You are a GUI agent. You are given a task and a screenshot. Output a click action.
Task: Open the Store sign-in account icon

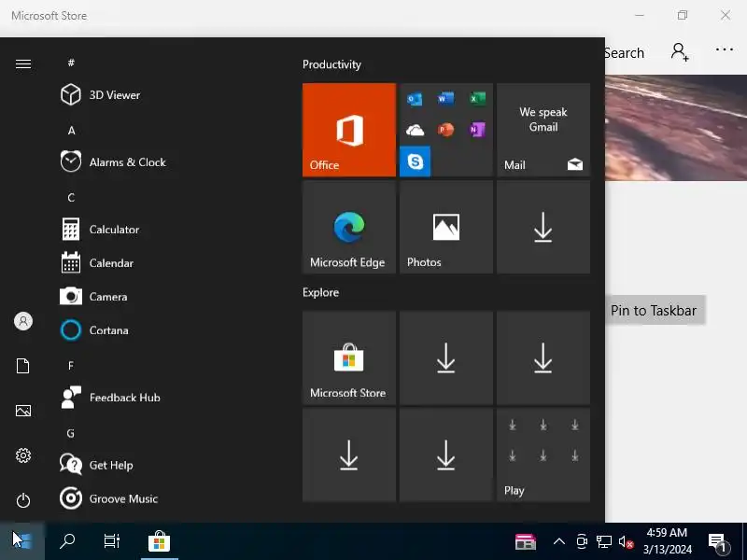pyautogui.click(x=680, y=51)
